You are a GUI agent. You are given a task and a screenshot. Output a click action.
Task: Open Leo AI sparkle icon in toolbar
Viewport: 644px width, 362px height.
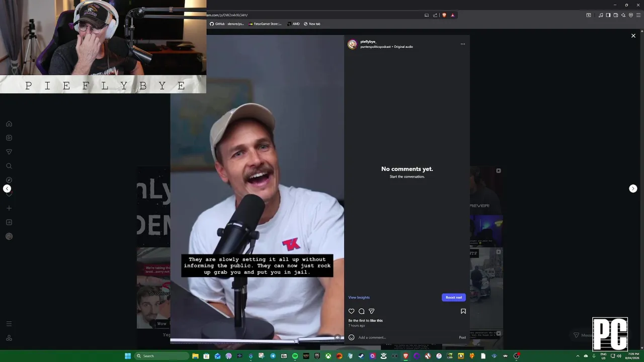tap(623, 15)
